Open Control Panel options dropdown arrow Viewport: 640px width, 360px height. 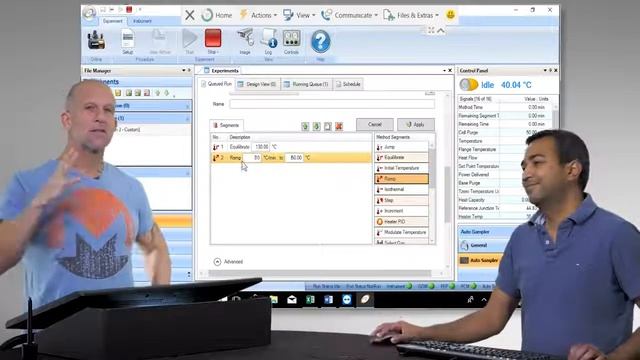pos(545,71)
